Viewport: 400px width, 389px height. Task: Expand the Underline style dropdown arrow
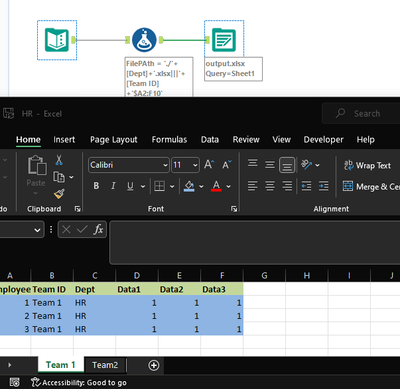pyautogui.click(x=143, y=186)
